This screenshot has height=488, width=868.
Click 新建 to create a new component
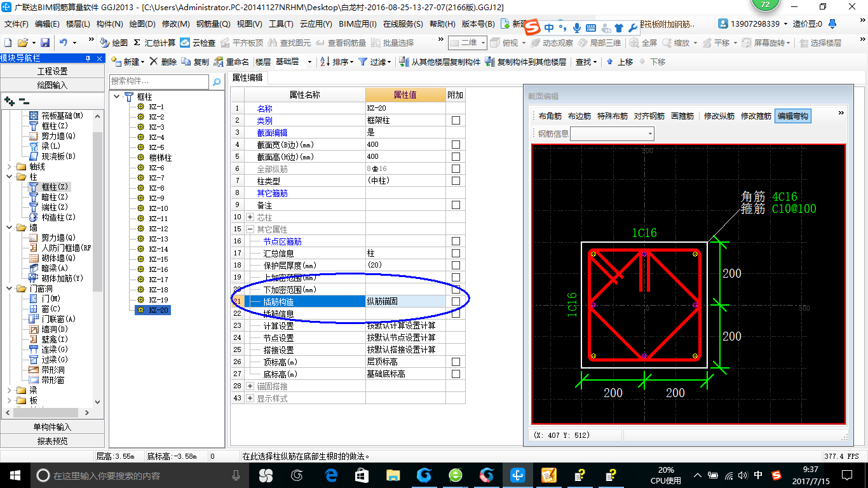126,62
